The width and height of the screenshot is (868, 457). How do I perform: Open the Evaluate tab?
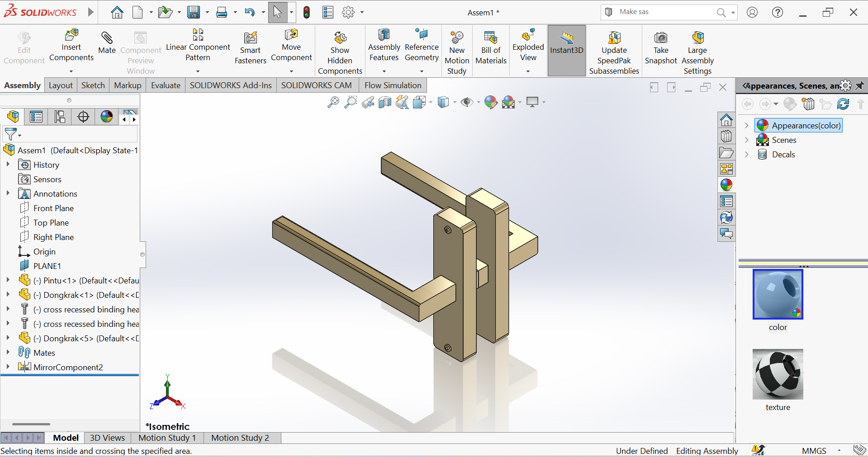(166, 85)
